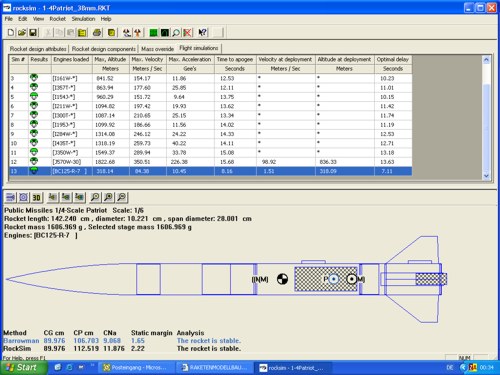
Task: Select the Flight simulations tab
Action: 199,48
